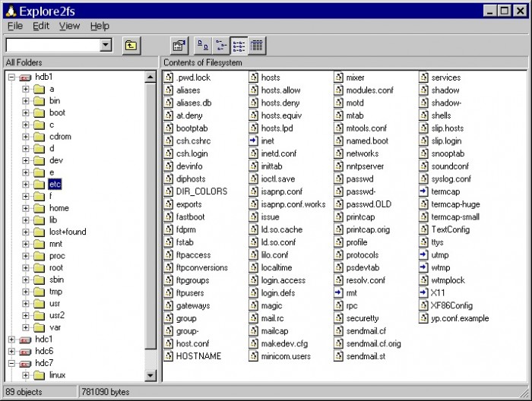The width and height of the screenshot is (532, 401).
Task: Click the hdc1 drive icon
Action: pyautogui.click(x=24, y=339)
